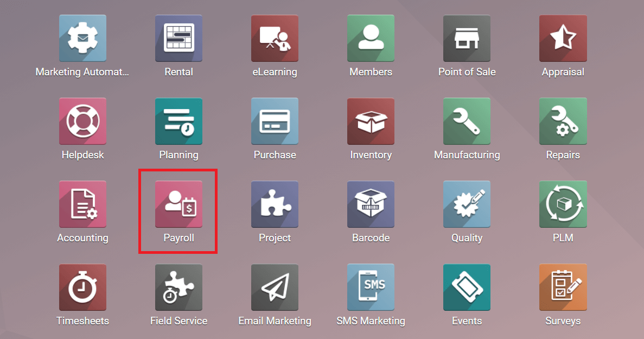The width and height of the screenshot is (644, 339).
Task: Click the Email Marketing label
Action: point(275,321)
